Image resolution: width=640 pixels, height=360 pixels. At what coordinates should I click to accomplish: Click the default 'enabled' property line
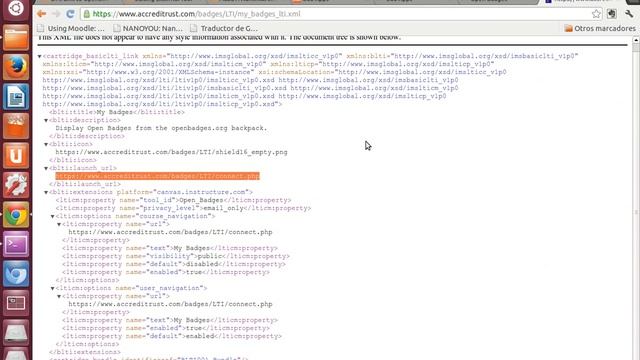tap(172, 336)
